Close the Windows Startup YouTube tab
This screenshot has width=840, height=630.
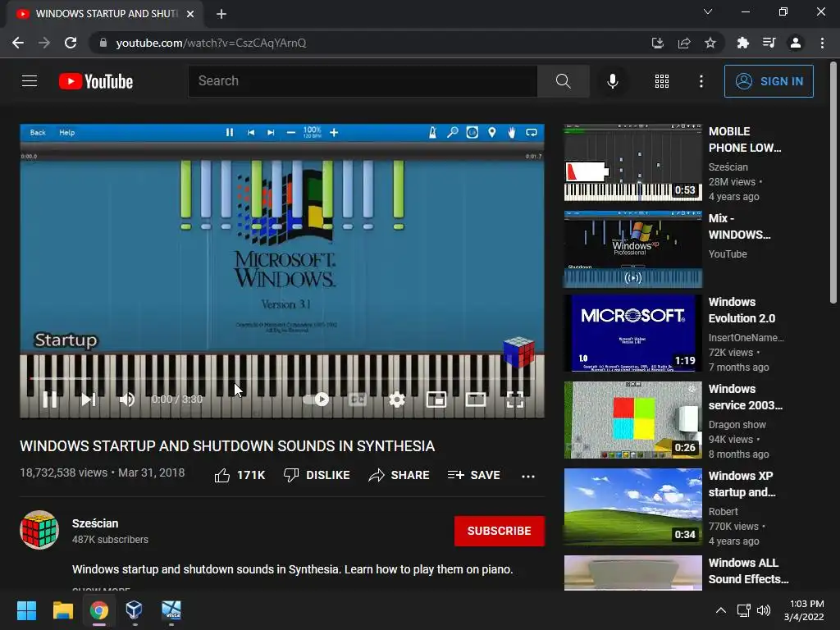click(190, 14)
